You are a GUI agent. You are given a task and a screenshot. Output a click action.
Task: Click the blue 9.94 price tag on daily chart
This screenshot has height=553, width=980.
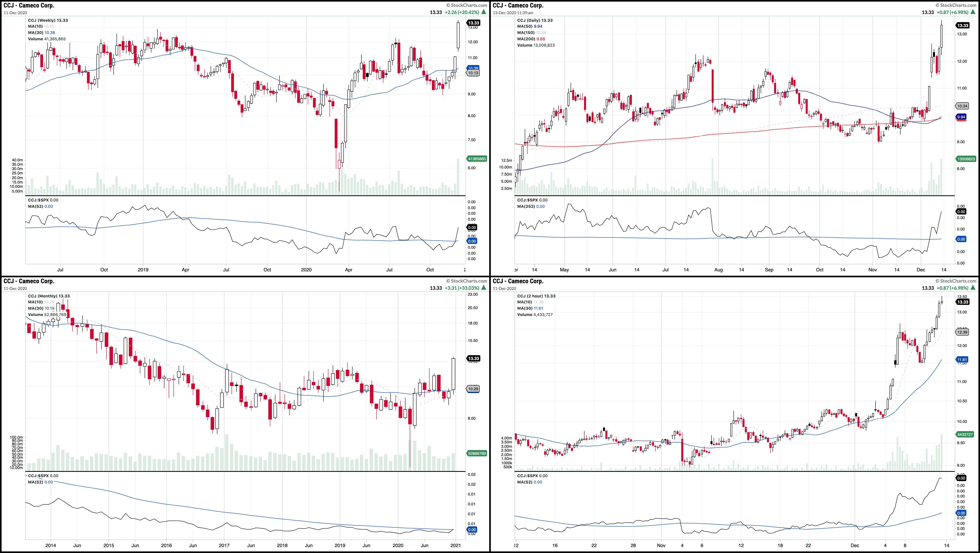click(x=961, y=117)
